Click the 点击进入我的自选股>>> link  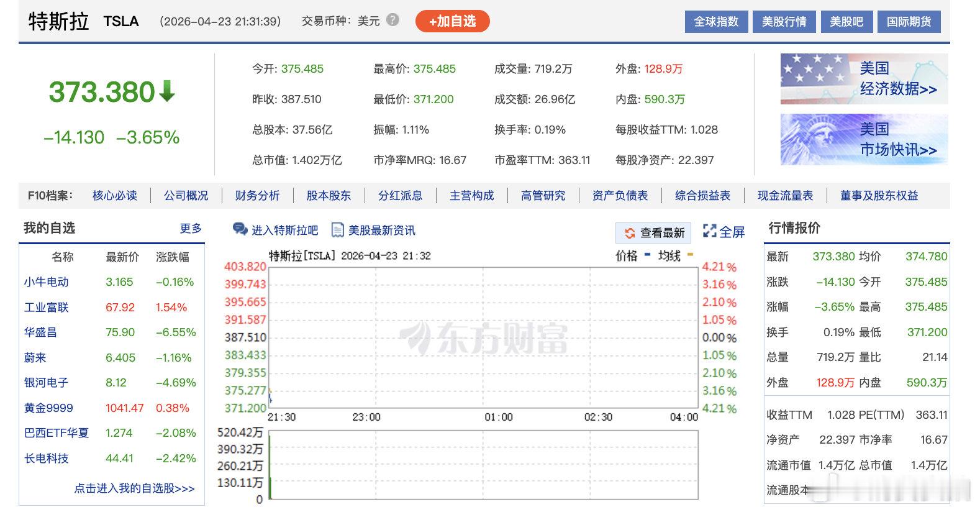(x=135, y=488)
